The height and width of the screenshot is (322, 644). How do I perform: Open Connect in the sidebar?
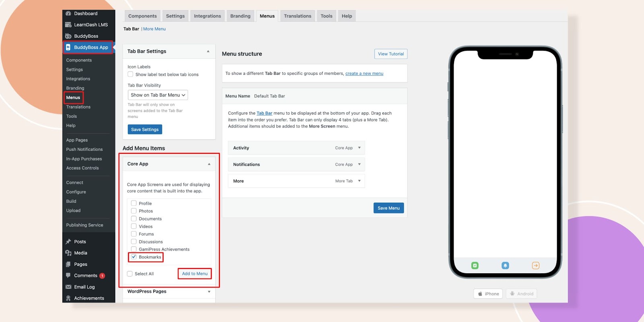pos(75,182)
